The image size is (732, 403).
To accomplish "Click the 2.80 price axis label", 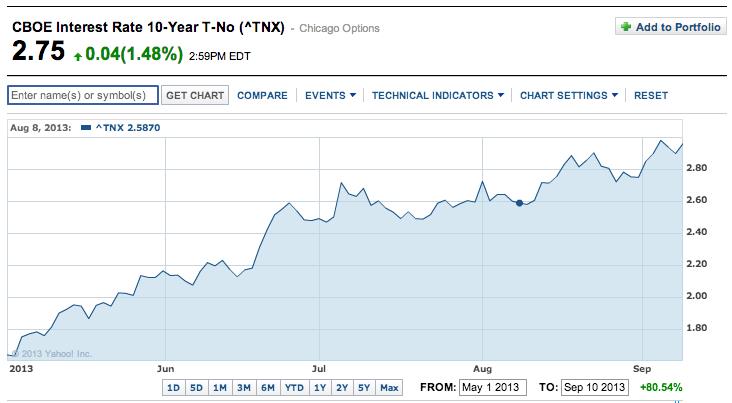I will [x=697, y=168].
